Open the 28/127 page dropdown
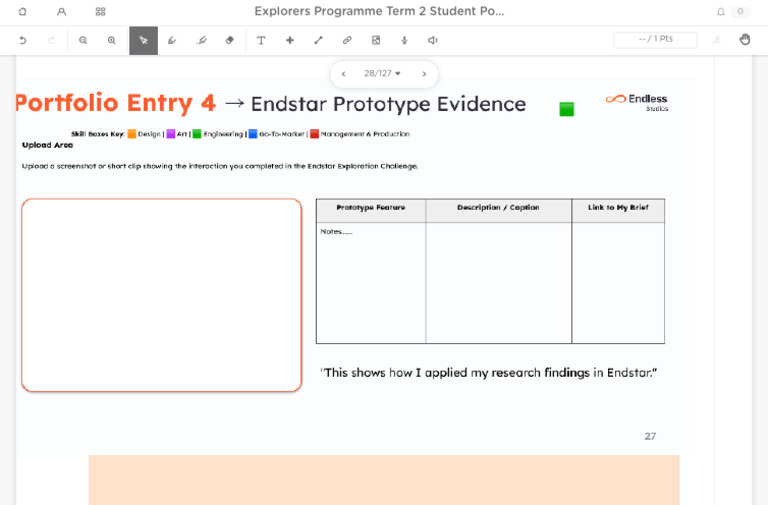 point(382,73)
